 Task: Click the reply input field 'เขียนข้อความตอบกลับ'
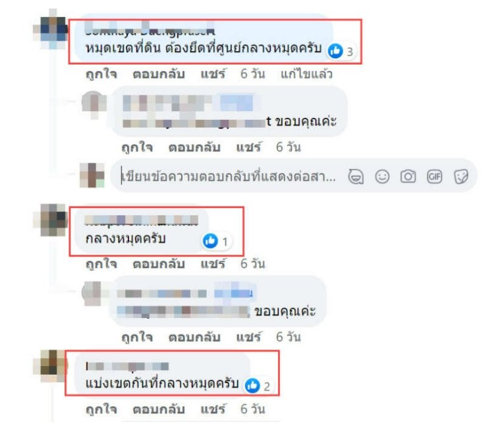click(x=229, y=176)
